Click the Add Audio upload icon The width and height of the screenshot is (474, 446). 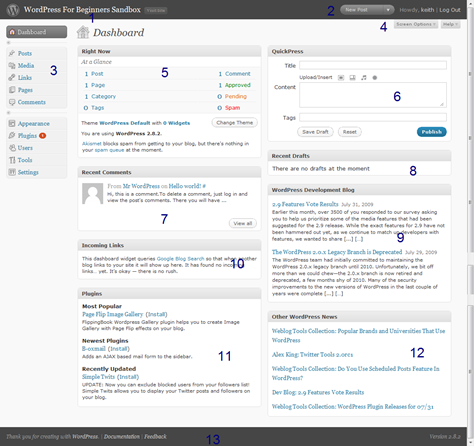364,78
